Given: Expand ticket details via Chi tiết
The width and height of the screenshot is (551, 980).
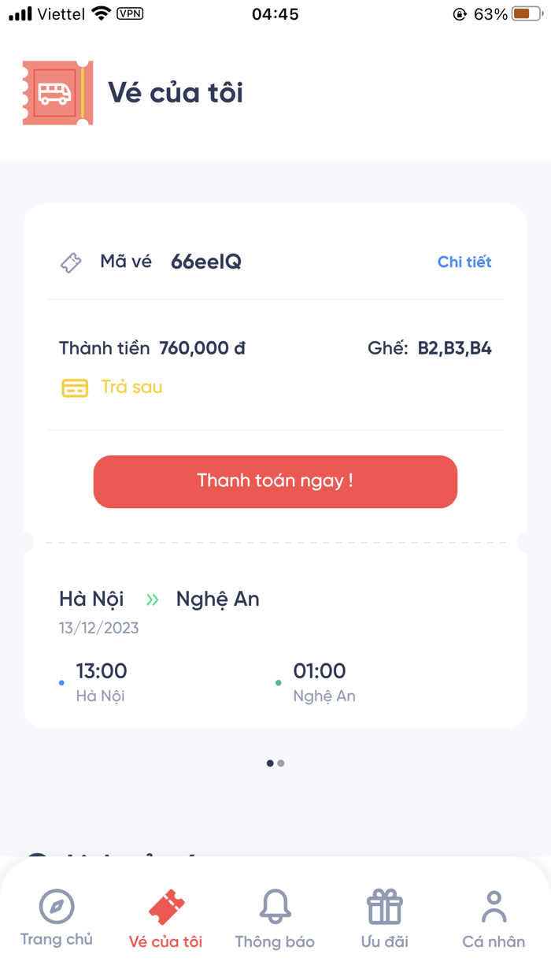Looking at the screenshot, I should [x=464, y=262].
